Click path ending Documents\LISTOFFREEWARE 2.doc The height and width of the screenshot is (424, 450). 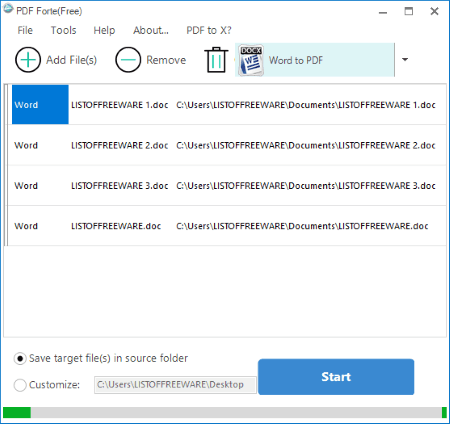pos(306,145)
